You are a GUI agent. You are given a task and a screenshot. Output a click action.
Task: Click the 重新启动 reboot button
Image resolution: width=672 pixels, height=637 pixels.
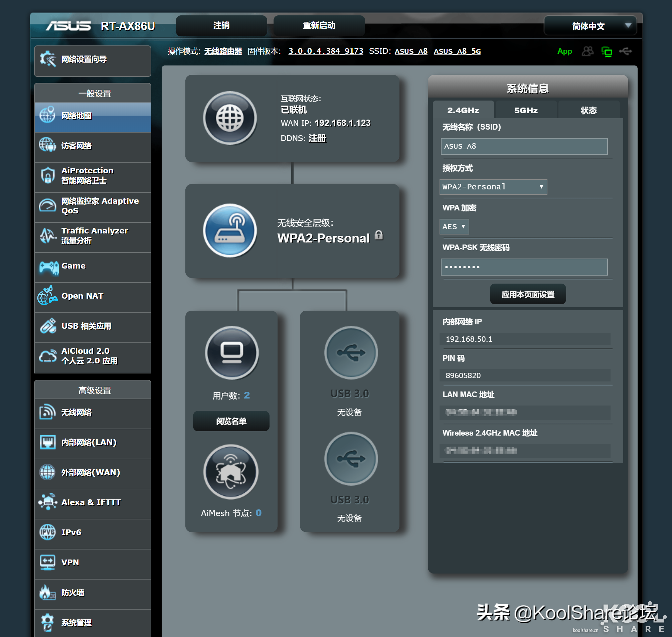click(319, 26)
